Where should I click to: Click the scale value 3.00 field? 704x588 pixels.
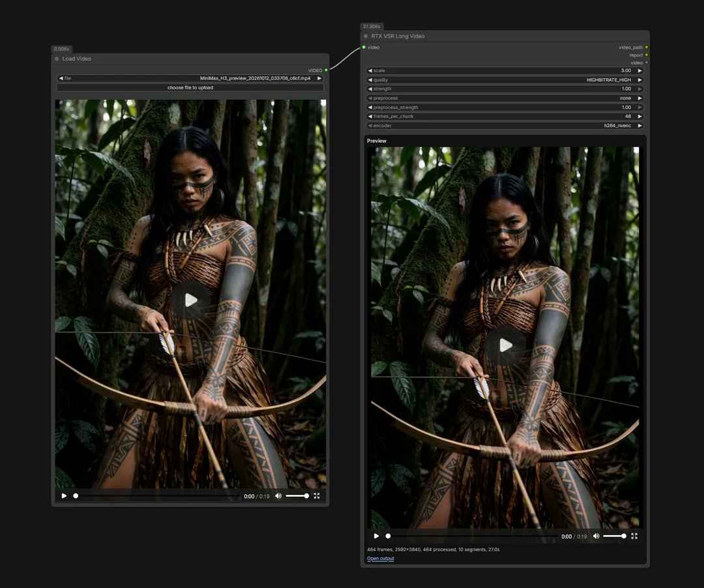click(x=626, y=70)
